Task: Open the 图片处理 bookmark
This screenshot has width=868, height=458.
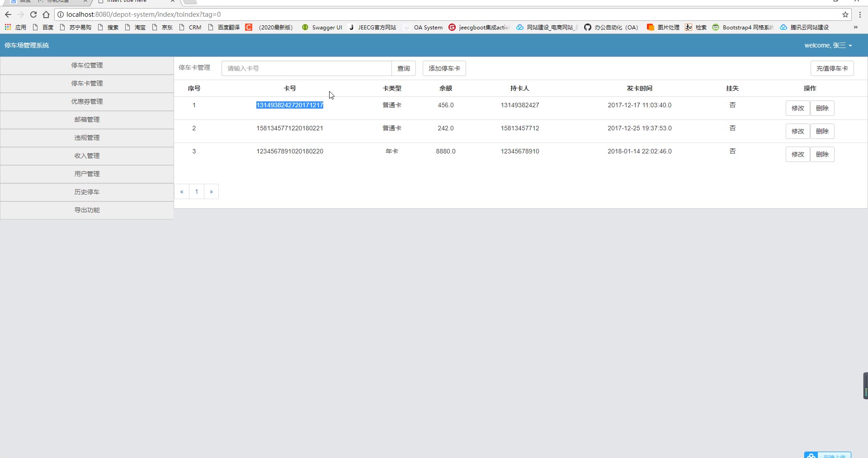Action: pyautogui.click(x=663, y=27)
